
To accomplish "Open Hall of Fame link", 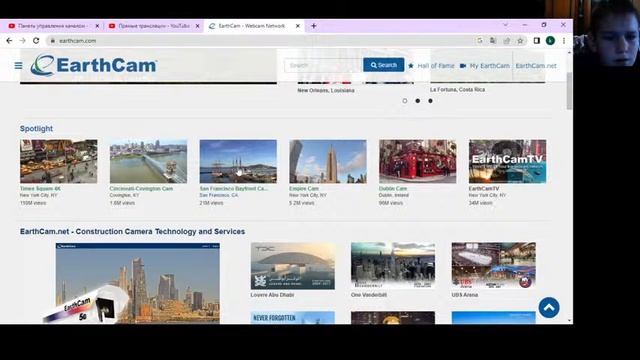I will click(x=431, y=66).
